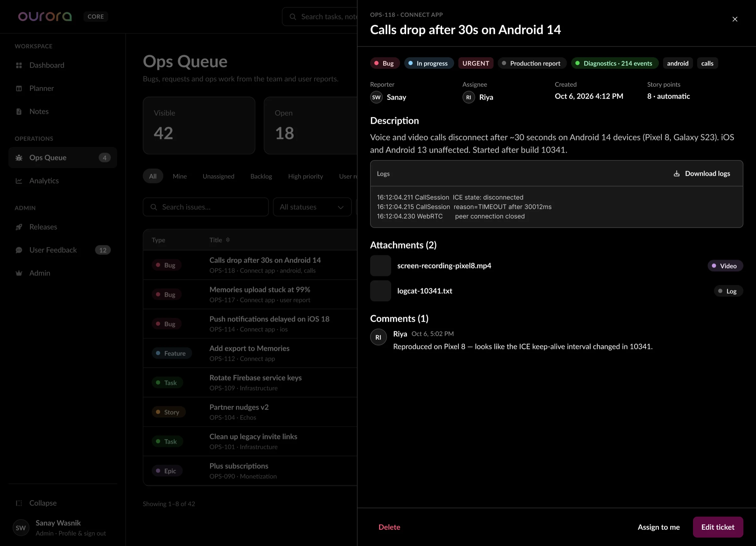Open Analytics via its chart icon

tap(19, 181)
